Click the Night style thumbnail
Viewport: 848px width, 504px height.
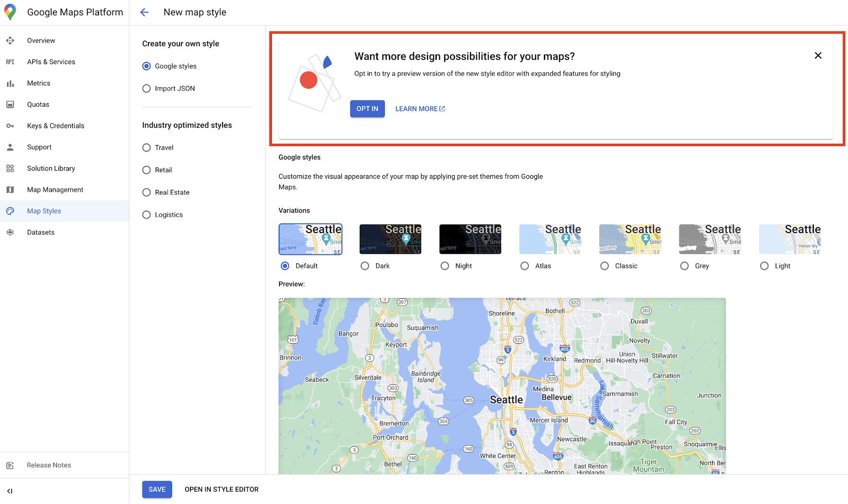pos(470,239)
